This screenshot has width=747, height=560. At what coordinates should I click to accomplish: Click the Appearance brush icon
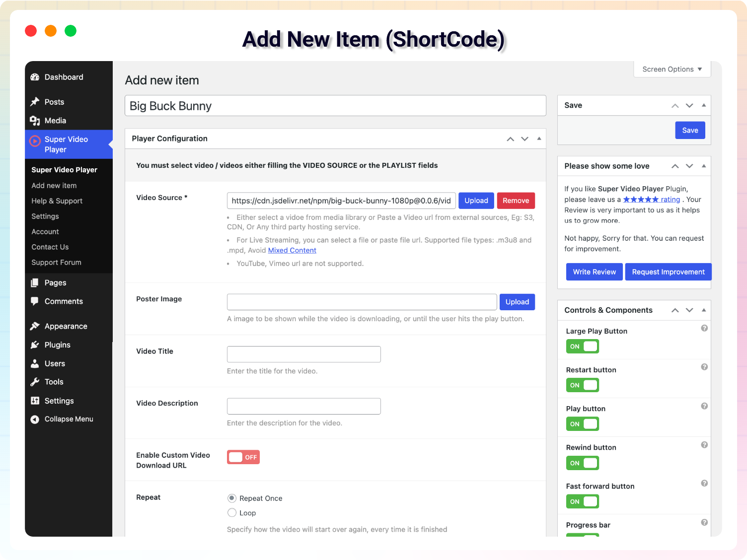pos(35,326)
